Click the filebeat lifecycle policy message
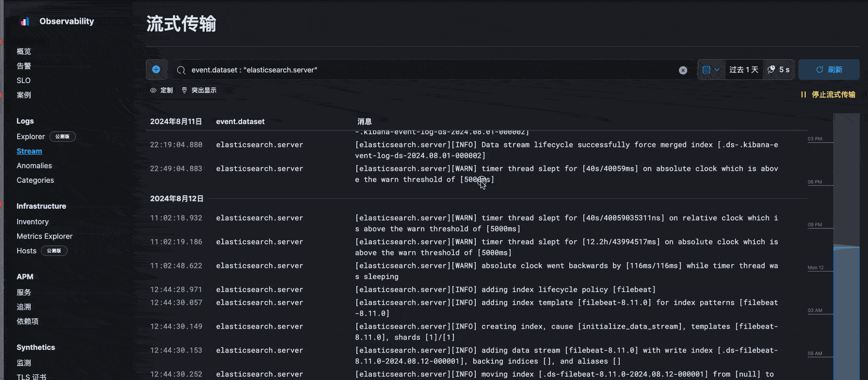Image resolution: width=868 pixels, height=380 pixels. [505, 290]
